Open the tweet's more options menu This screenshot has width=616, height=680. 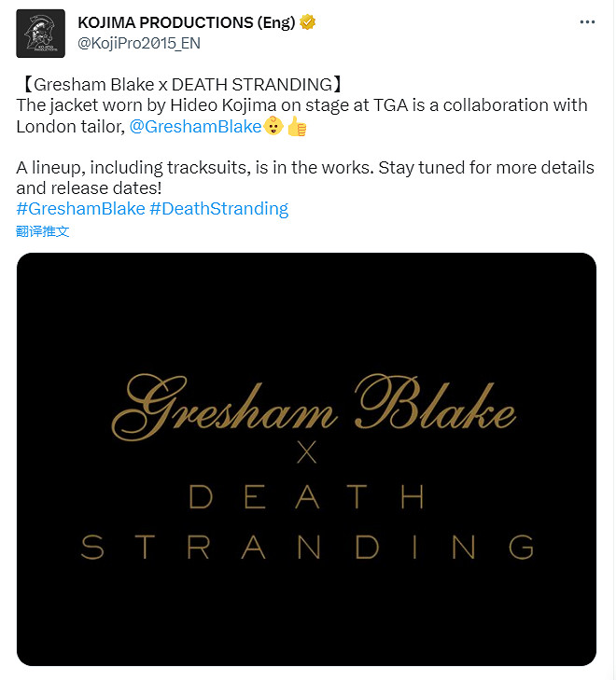586,21
